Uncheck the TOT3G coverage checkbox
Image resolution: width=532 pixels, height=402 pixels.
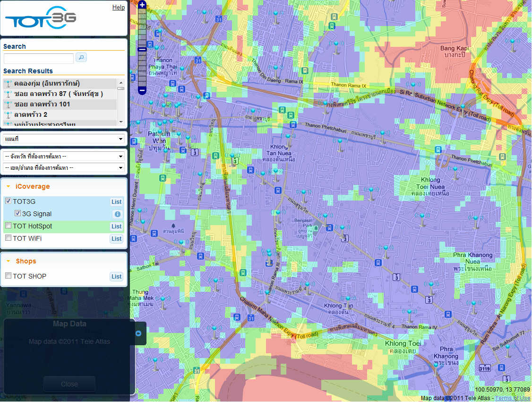tap(8, 201)
